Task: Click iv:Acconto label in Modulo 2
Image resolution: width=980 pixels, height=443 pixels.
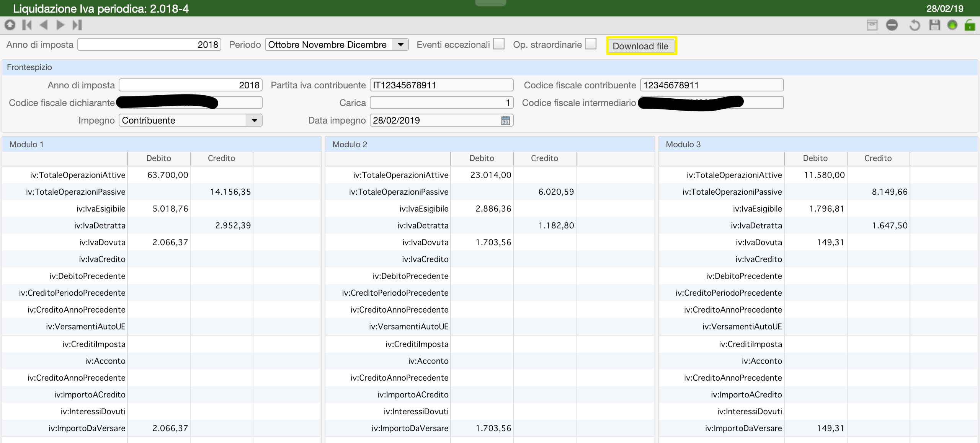Action: (428, 361)
